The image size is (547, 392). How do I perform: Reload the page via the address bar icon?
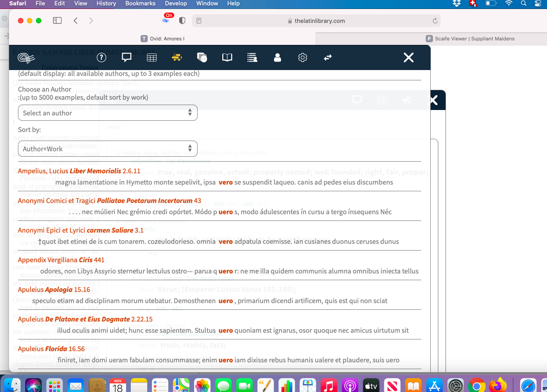[x=434, y=20]
